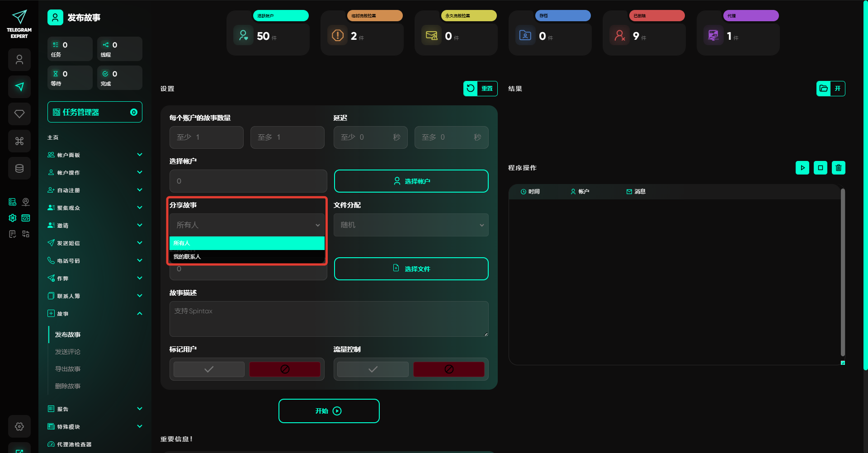Open the 文件分配 随机 dropdown

pos(411,225)
